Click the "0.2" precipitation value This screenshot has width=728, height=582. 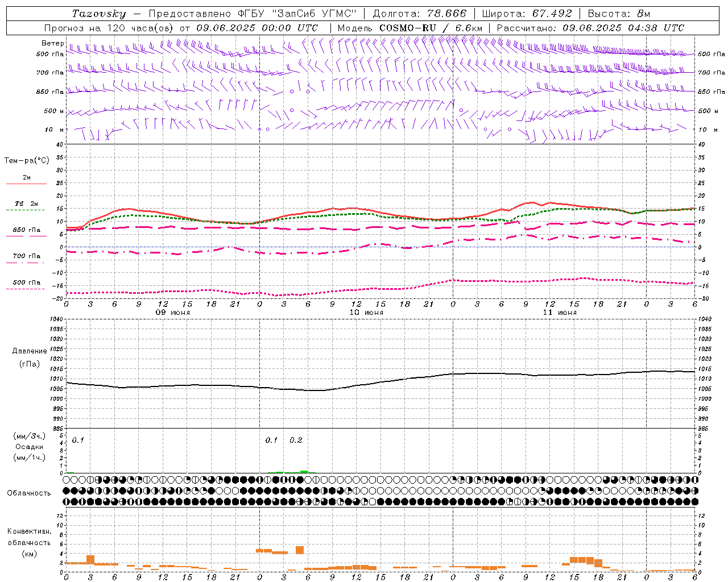[x=296, y=440]
